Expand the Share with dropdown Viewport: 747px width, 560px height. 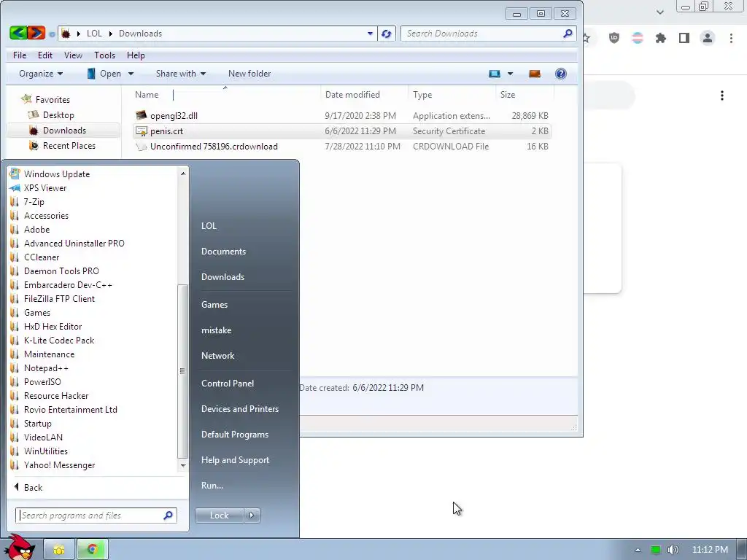181,74
